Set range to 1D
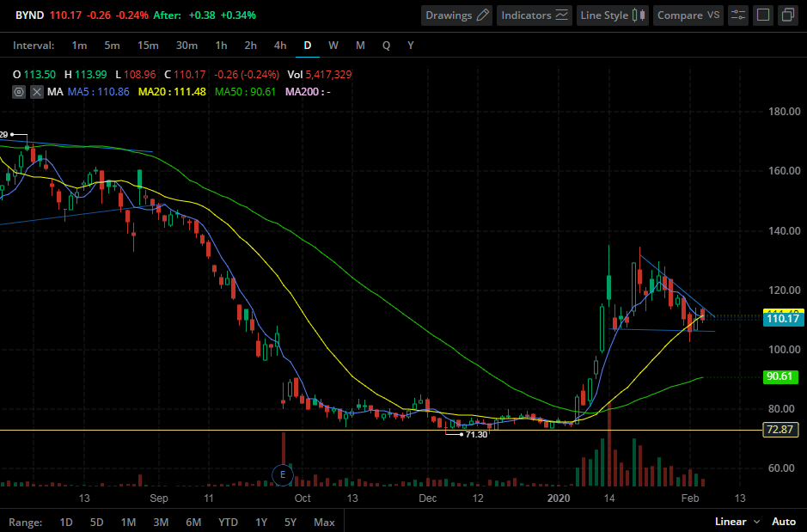The width and height of the screenshot is (807, 532). click(66, 523)
